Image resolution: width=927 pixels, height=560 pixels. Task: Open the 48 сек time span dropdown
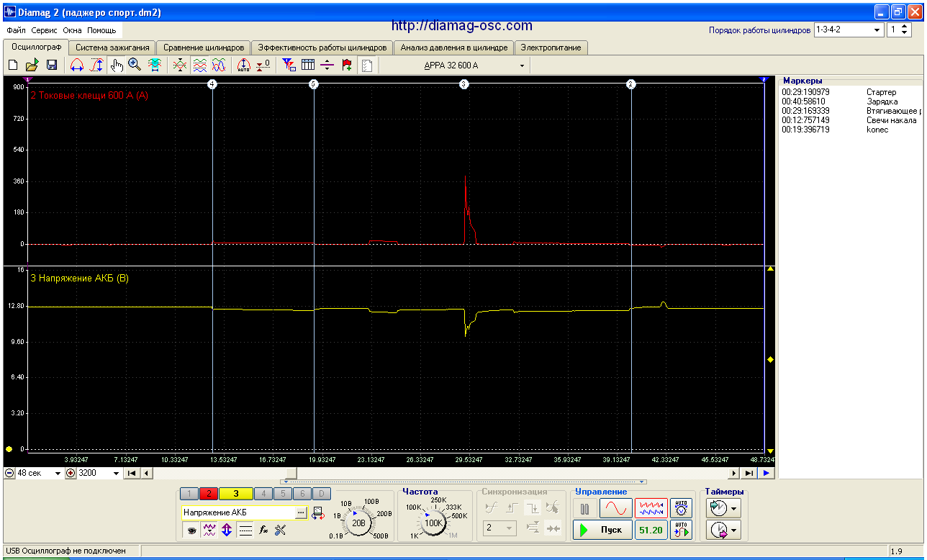58,474
